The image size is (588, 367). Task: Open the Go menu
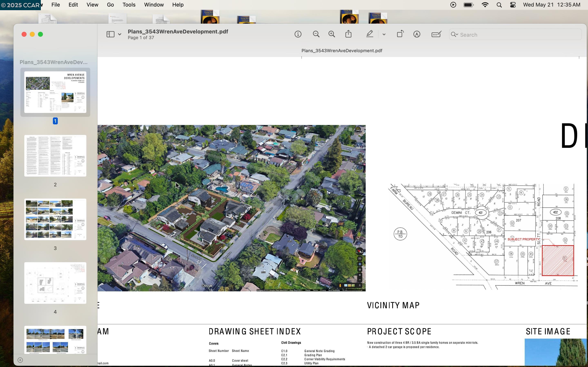pos(110,5)
